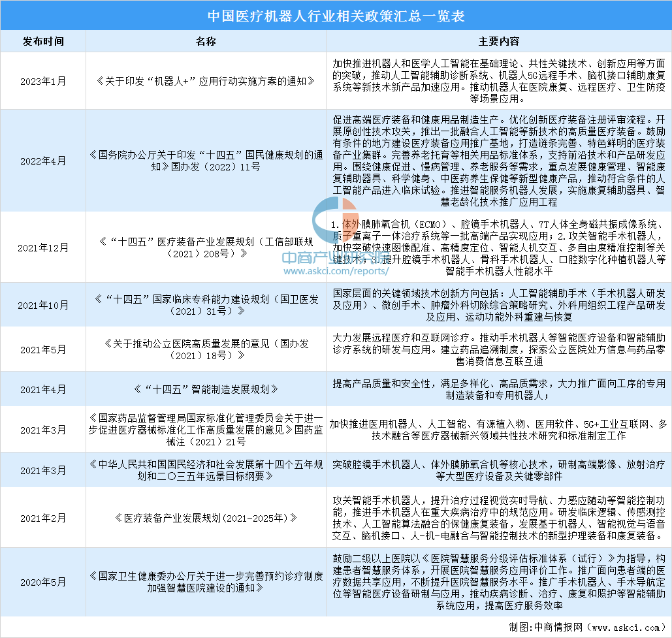Viewport: 672px width, 638px height.
Task: Click the “十四五”国民健康规划 policy name
Action: 206,161
